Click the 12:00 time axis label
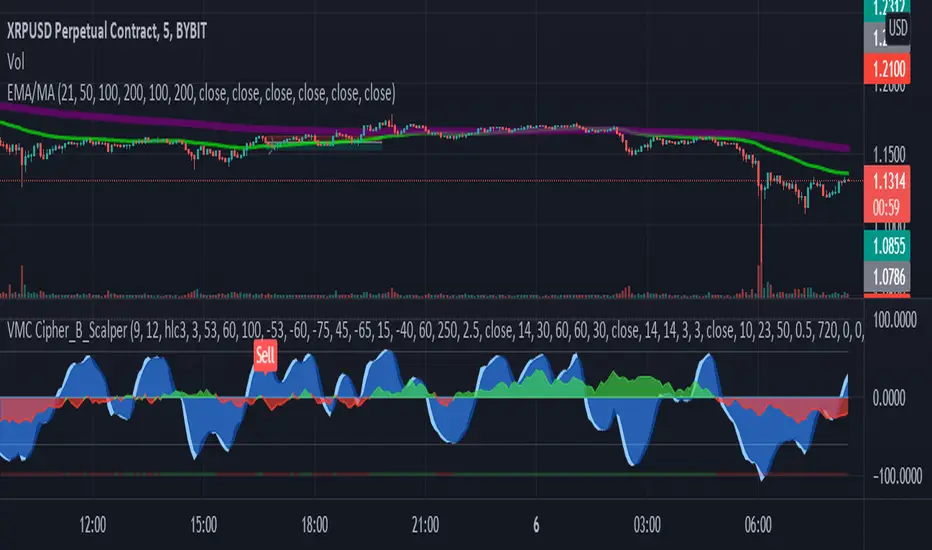Image resolution: width=932 pixels, height=550 pixels. [x=93, y=525]
